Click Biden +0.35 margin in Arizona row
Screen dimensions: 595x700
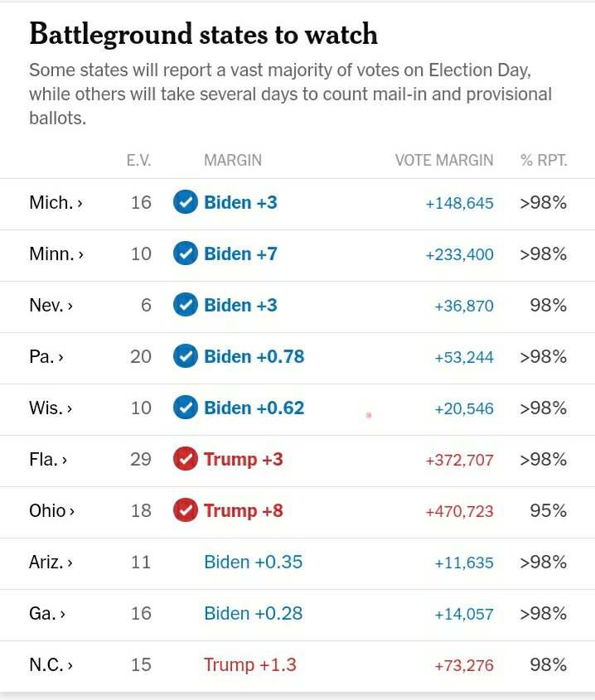click(253, 562)
